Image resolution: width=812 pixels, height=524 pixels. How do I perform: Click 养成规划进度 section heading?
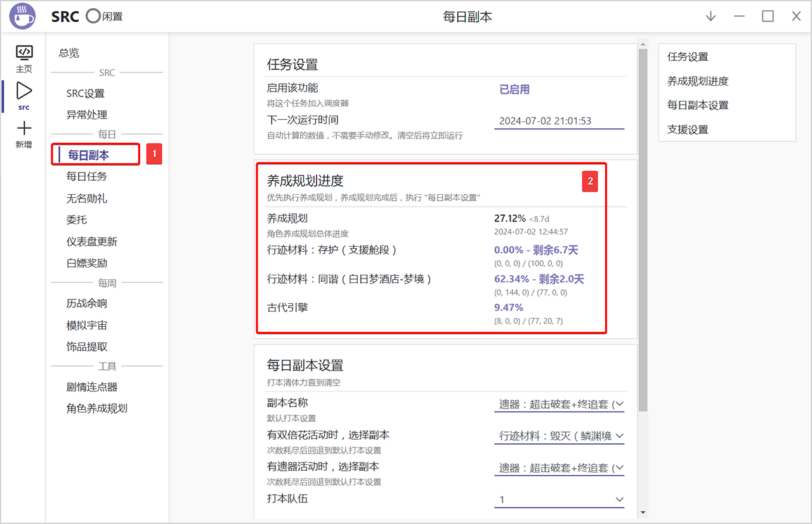coord(305,181)
